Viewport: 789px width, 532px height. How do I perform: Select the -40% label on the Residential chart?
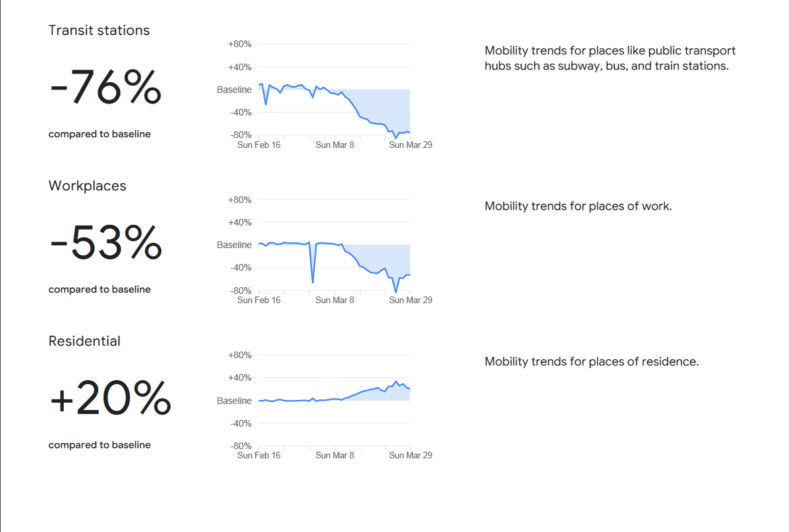coord(240,423)
